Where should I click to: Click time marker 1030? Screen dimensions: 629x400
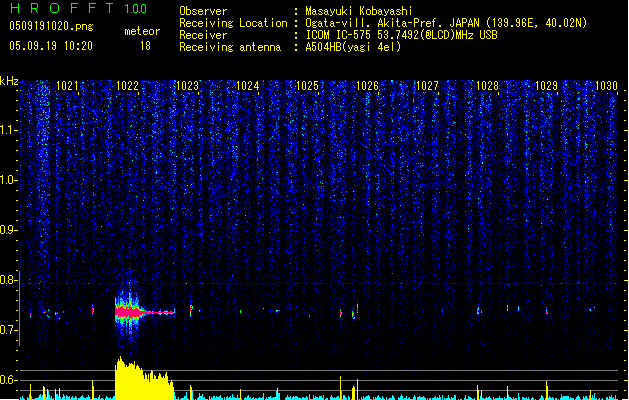pyautogui.click(x=607, y=86)
